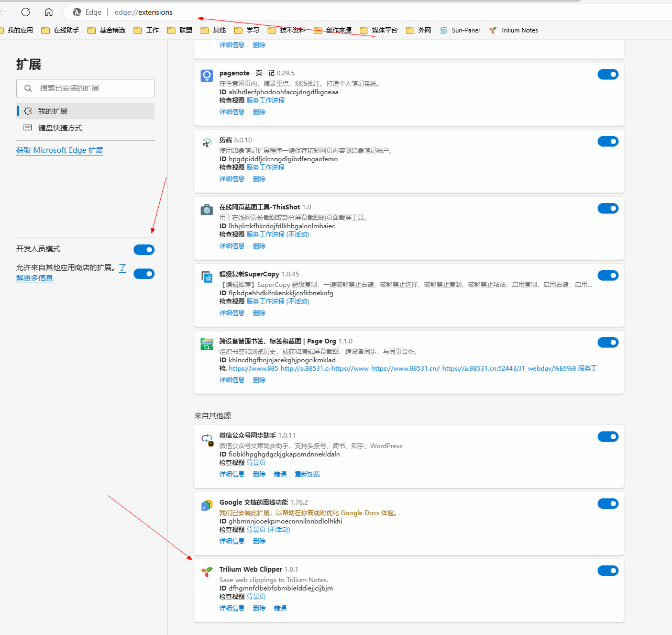Open the 基金精选 bookmarks folder
Viewport: 672px width, 635px height.
106,30
